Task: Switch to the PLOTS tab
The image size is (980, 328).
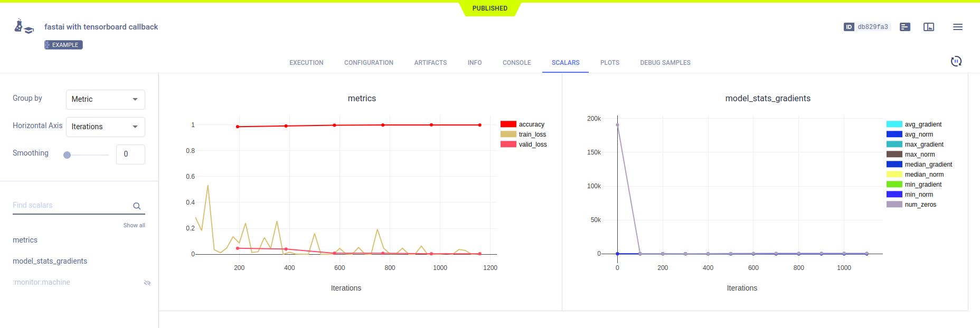Action: 609,63
